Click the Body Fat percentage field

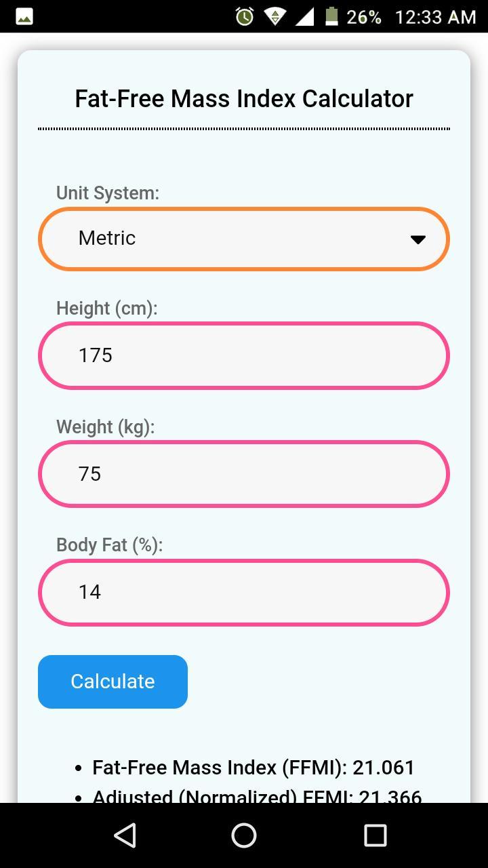[x=244, y=591]
